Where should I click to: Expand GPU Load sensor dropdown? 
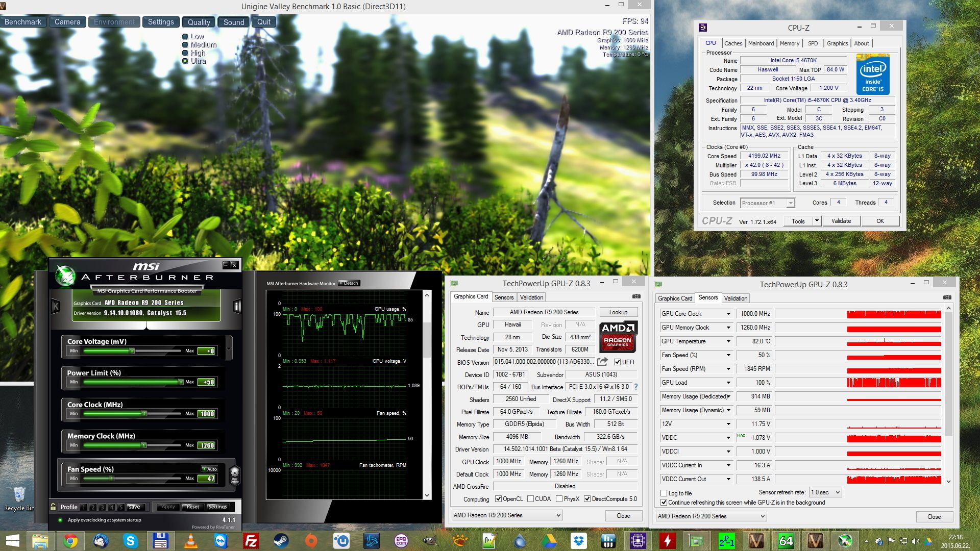728,383
